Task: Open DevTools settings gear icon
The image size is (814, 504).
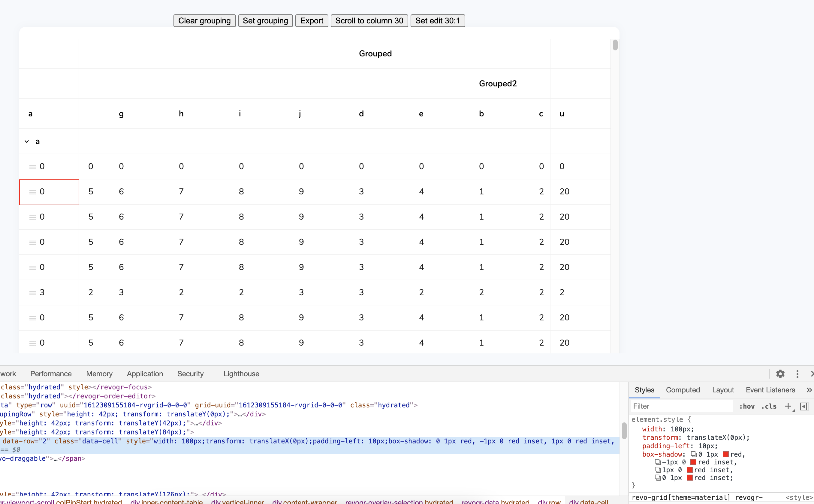Action: [x=780, y=374]
